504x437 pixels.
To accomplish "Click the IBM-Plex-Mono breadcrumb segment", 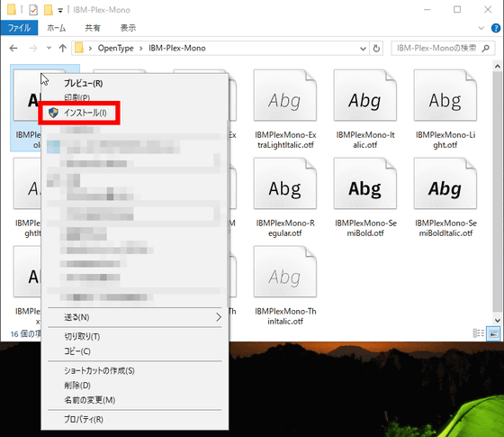I will pos(176,49).
